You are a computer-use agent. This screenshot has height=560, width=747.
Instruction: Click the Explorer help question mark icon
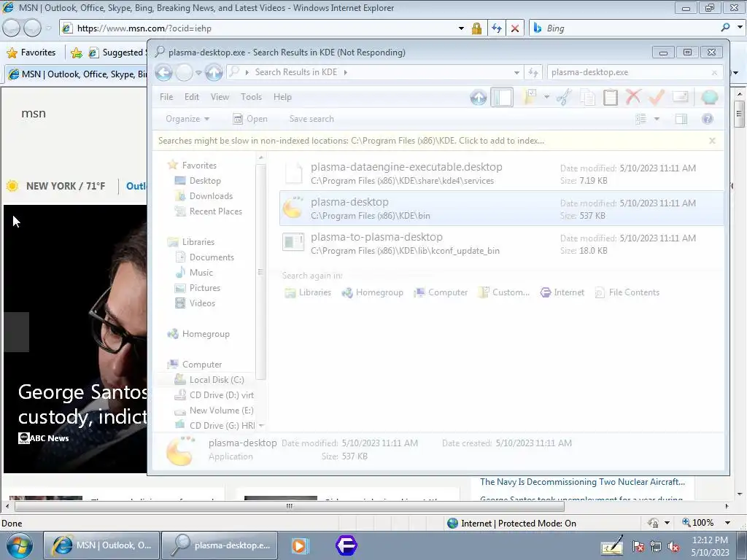point(708,119)
